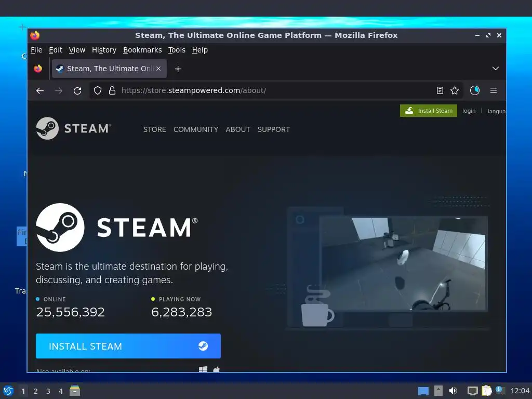Click the forward navigation arrow
Image resolution: width=532 pixels, height=399 pixels.
click(59, 90)
